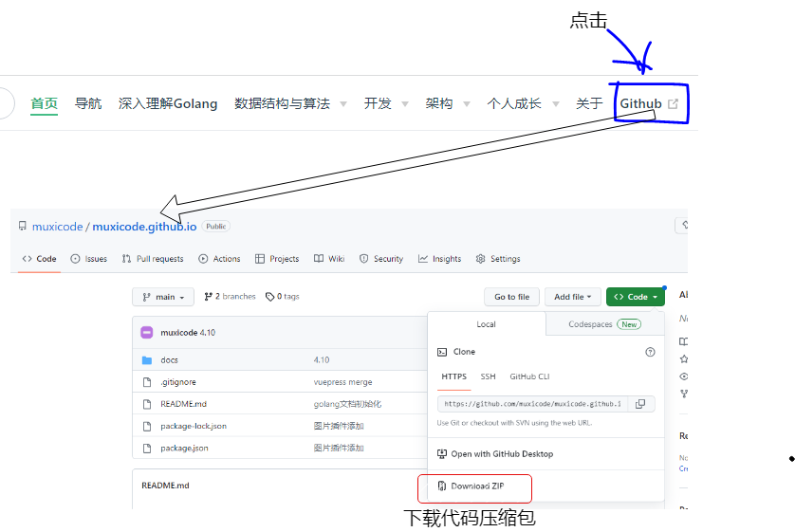
Task: Select the SSH clone tab
Action: pyautogui.click(x=488, y=376)
